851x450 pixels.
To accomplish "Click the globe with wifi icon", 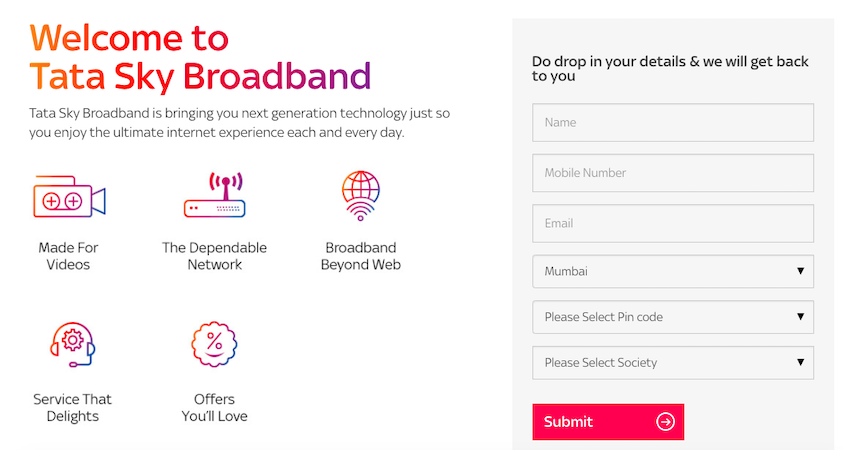I will [360, 195].
